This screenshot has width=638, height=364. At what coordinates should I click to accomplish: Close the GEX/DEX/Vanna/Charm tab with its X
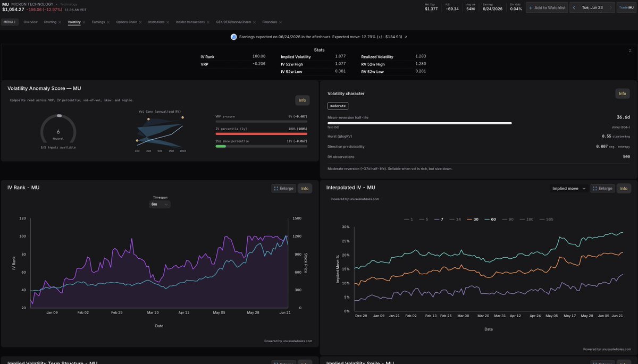click(255, 22)
